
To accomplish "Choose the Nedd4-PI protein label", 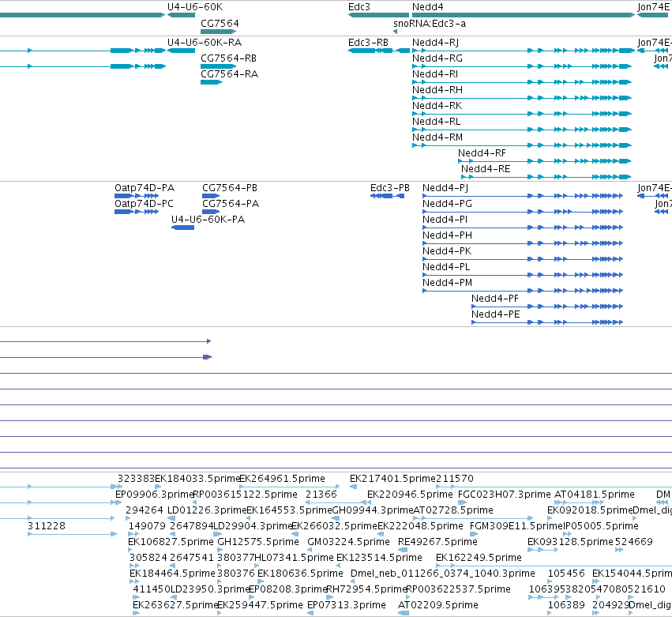I will pos(445,219).
